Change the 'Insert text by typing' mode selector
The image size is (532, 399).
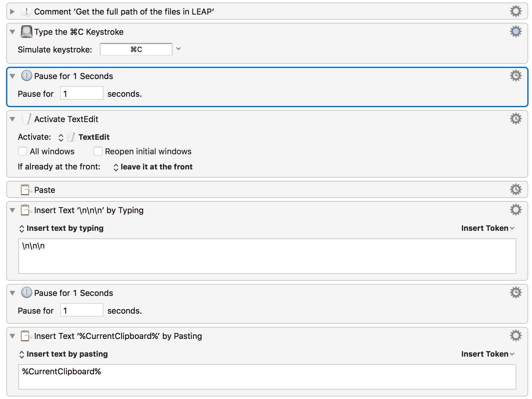[61, 228]
